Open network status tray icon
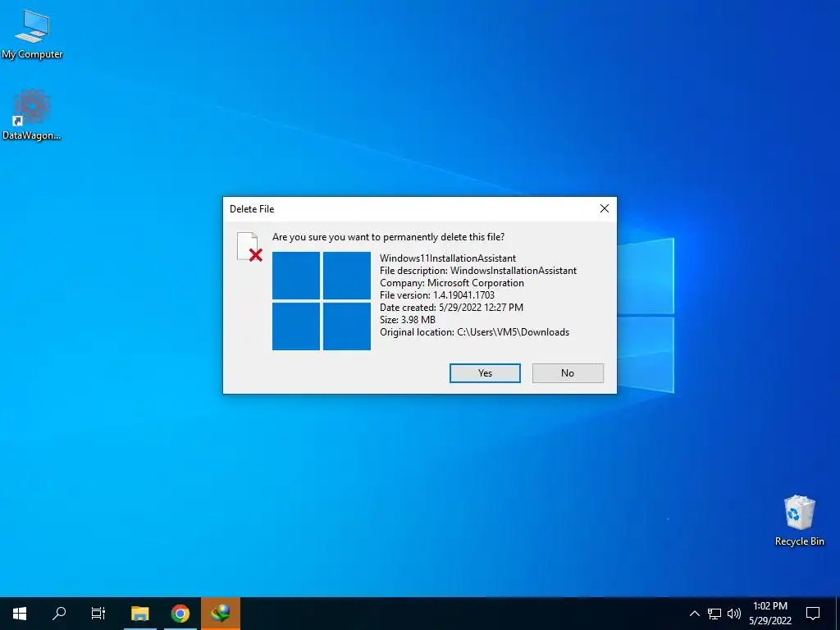Screen dimensions: 840x630 pyautogui.click(x=714, y=614)
